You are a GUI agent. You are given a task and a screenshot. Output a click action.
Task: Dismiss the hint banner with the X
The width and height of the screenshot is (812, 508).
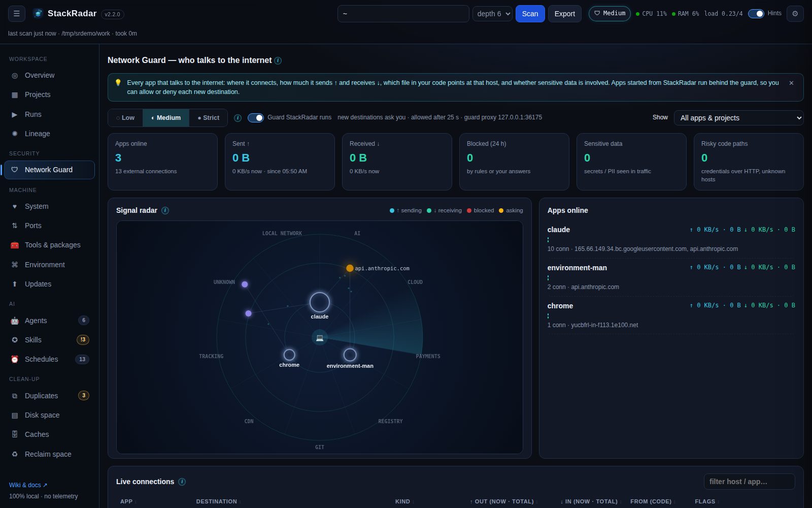click(x=791, y=83)
